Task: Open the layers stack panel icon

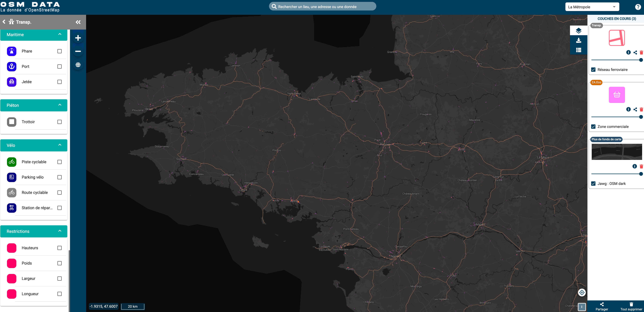Action: pos(579,31)
